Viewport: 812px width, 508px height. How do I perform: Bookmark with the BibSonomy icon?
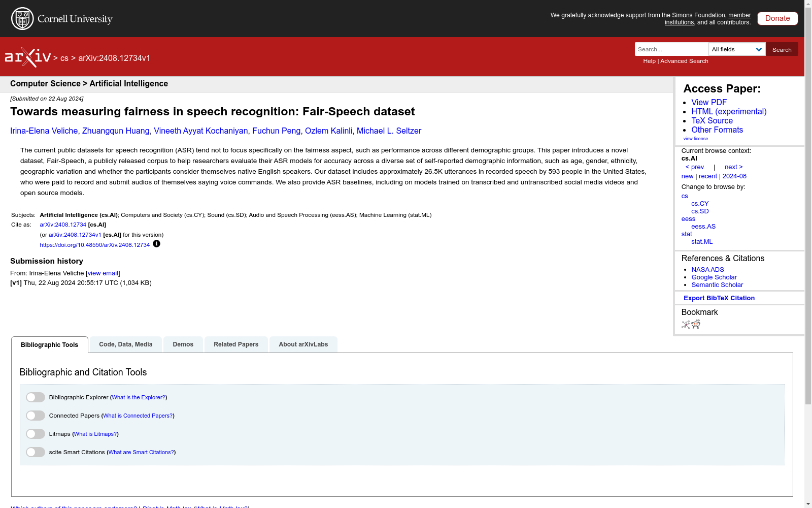pyautogui.click(x=686, y=325)
